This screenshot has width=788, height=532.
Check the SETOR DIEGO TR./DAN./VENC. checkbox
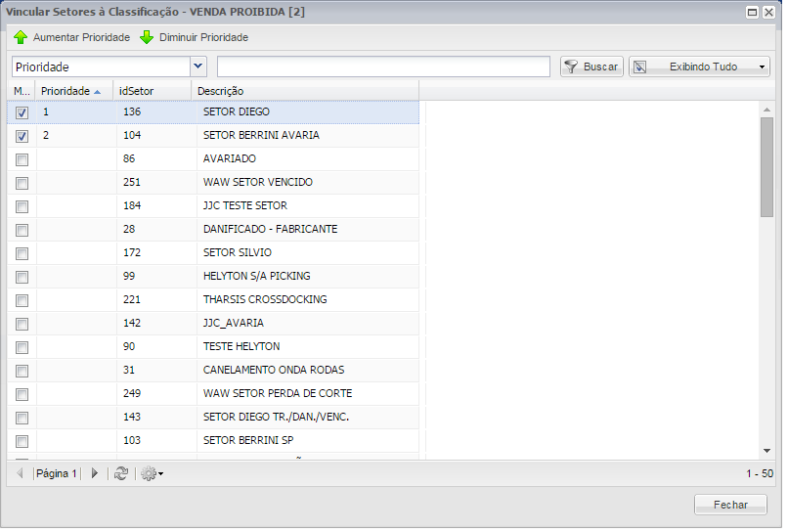point(22,418)
